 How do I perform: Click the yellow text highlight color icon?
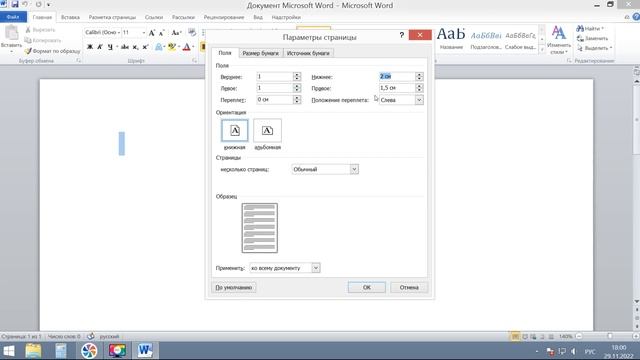(172, 47)
